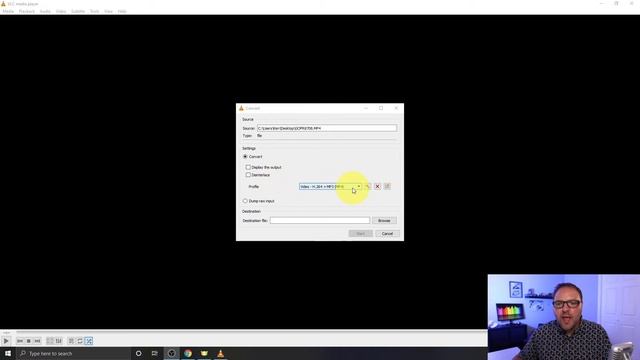The height and width of the screenshot is (360, 640).
Task: Click the Stop playback button
Action: [29, 341]
